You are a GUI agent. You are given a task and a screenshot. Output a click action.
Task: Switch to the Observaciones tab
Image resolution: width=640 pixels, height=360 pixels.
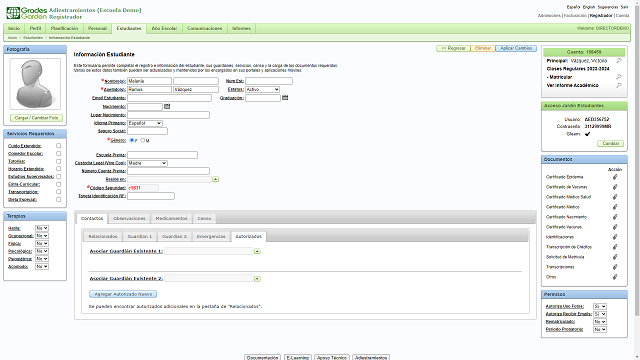click(129, 218)
